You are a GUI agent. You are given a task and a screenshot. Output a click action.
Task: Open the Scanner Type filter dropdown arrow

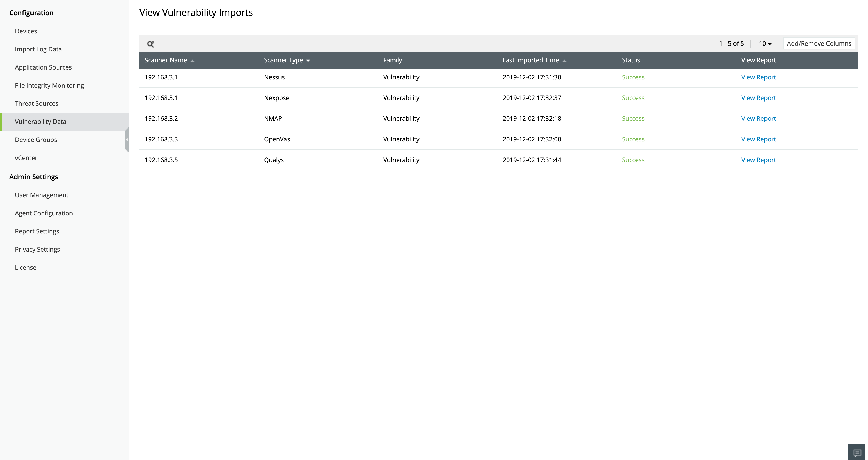(x=308, y=61)
